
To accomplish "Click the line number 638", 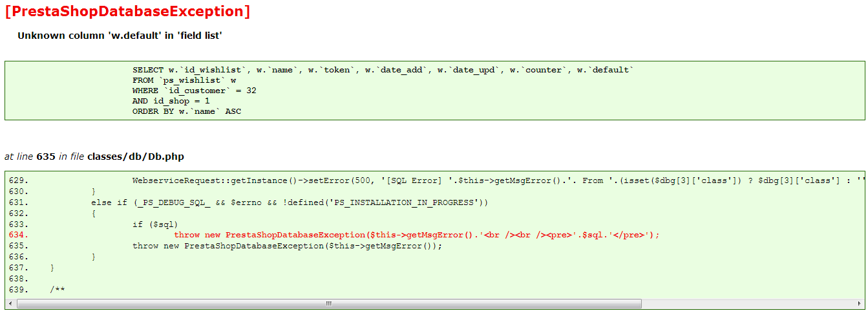I will coord(19,279).
